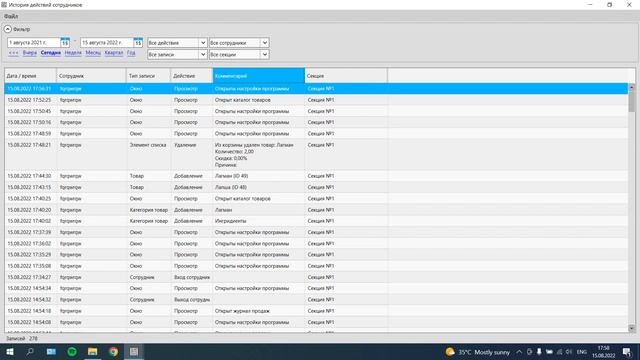Select the row dated 15.08.2022 17:40:20

316,210
